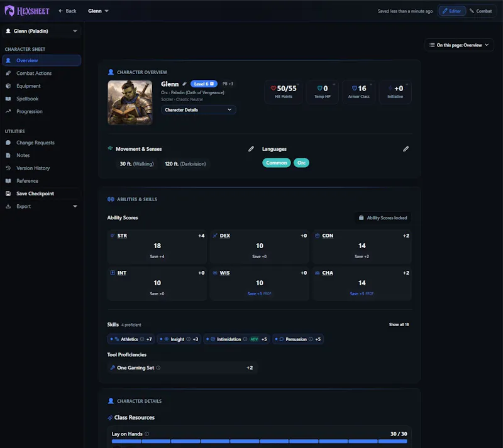The width and height of the screenshot is (503, 448).
Task: Show all 18 skills
Action: 399,325
